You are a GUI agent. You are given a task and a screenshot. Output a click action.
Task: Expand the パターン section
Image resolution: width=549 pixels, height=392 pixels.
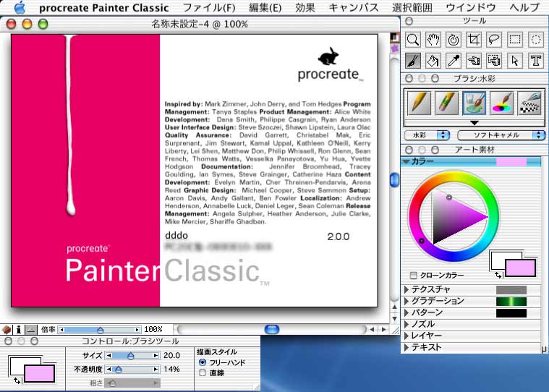[x=407, y=312]
